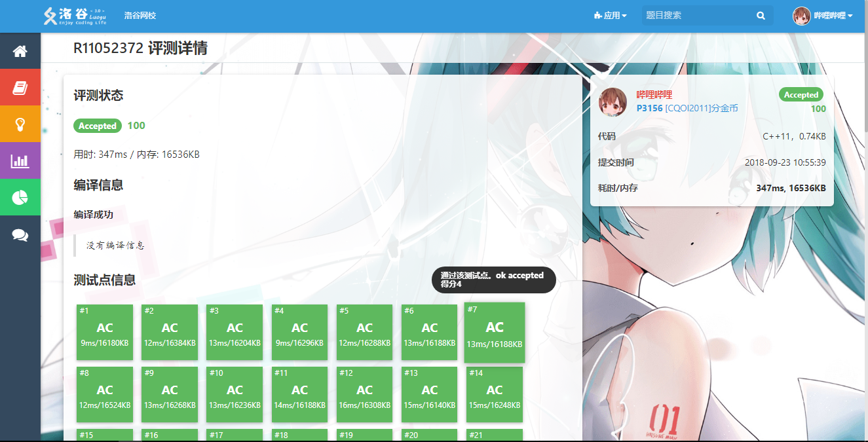Click the 用时: 347ms / 内存: 16536KB text
The height and width of the screenshot is (442, 868).
click(137, 155)
